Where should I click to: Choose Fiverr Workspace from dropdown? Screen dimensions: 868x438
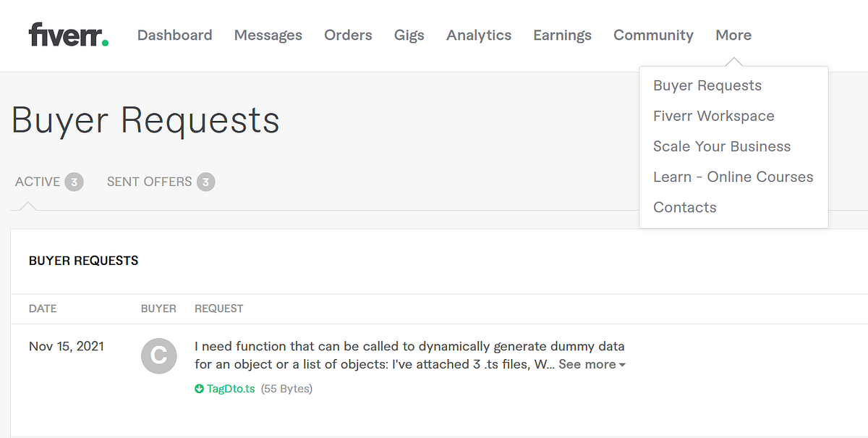point(713,116)
